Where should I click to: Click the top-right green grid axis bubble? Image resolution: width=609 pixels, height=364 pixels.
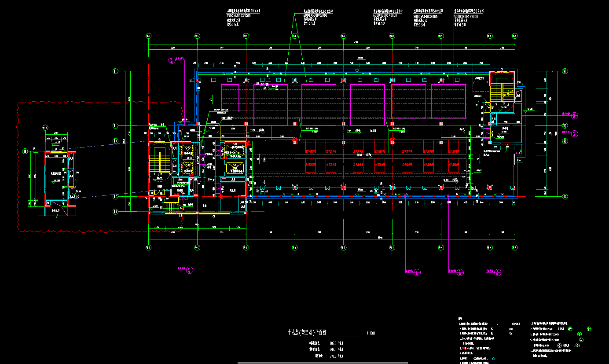click(x=514, y=36)
